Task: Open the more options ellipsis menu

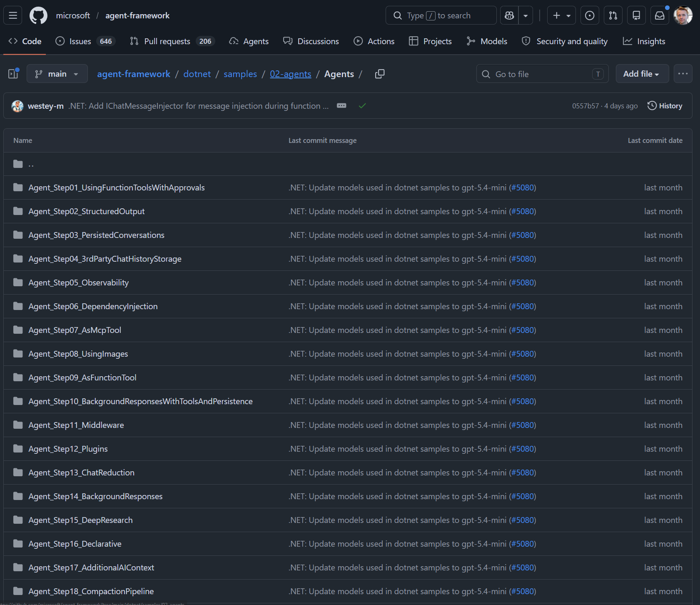Action: pos(683,74)
